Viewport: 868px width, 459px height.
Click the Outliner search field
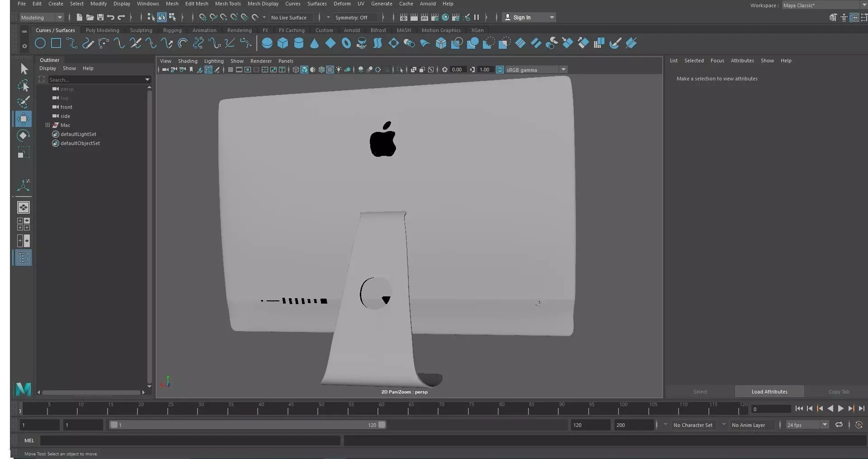coord(95,80)
